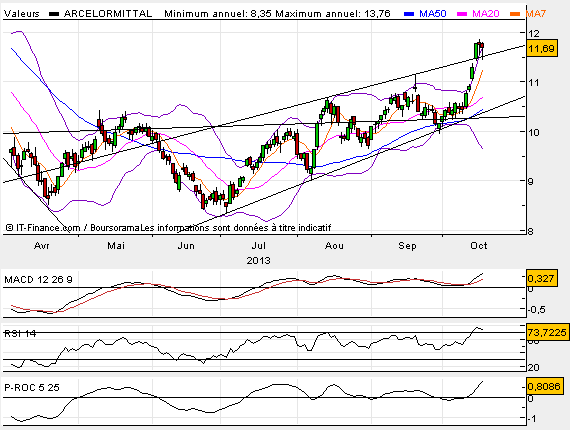This screenshot has width=570, height=430.
Task: Click the P-ROC axis value -1
Action: [531, 419]
